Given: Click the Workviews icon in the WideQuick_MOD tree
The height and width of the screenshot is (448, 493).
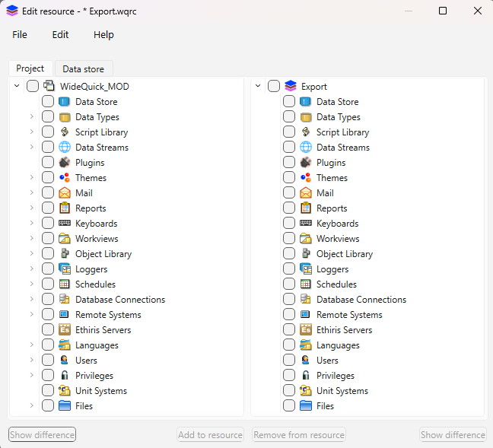Looking at the screenshot, I should click(65, 238).
